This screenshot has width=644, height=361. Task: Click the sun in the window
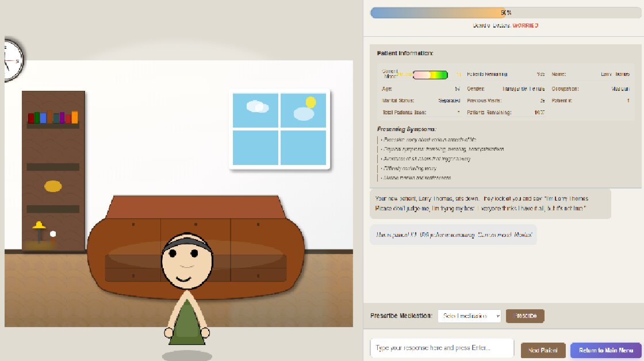tap(310, 102)
